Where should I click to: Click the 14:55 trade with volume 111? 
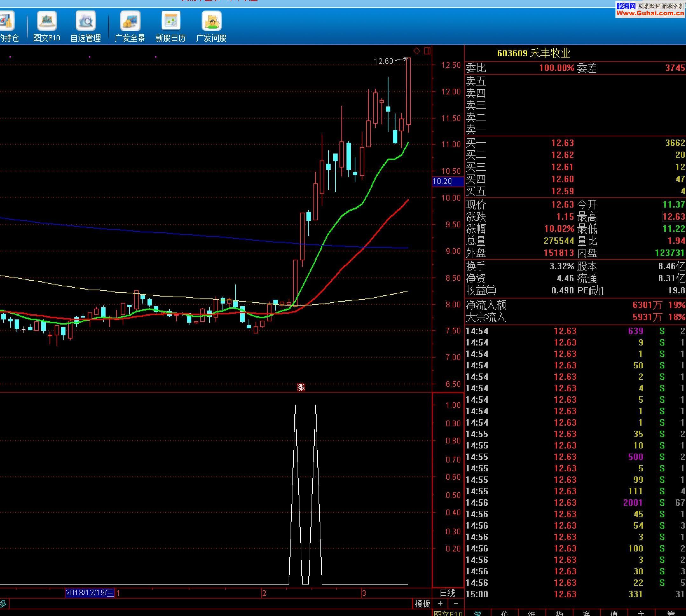coord(575,491)
